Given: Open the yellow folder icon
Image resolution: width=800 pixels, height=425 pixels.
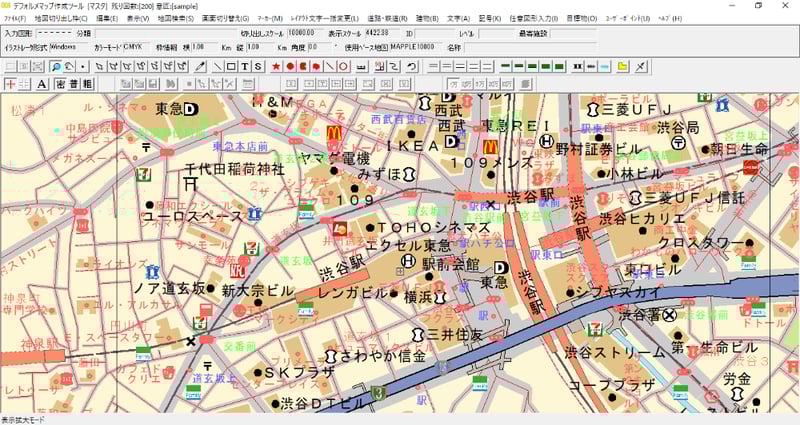Looking at the screenshot, I should (623, 66).
